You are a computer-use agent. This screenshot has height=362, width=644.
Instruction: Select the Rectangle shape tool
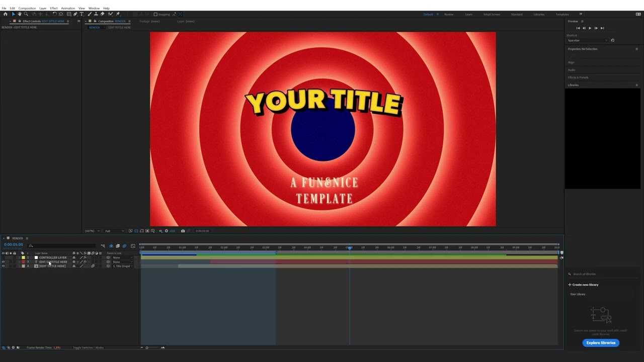(69, 14)
